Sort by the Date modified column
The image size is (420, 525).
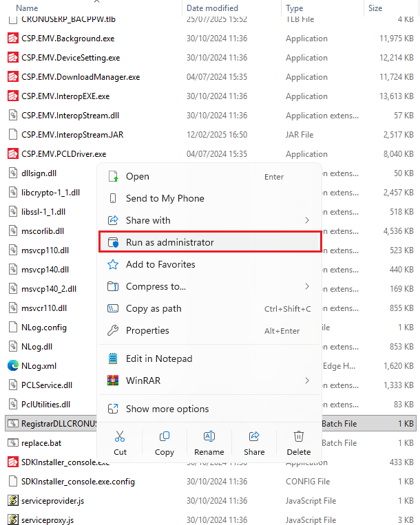coord(211,8)
